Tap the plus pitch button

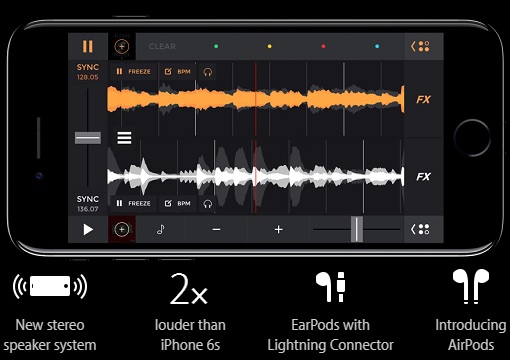[x=279, y=229]
